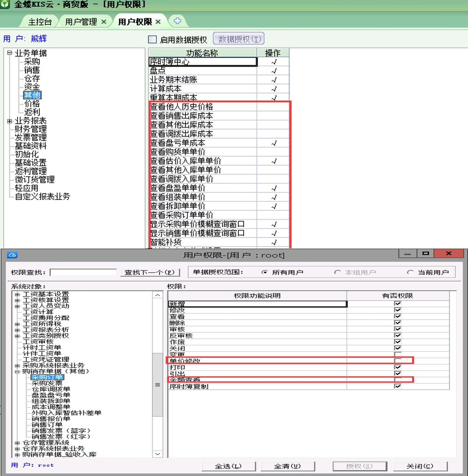Select 返利 in the left tree
The width and height of the screenshot is (468, 476).
[x=32, y=112]
